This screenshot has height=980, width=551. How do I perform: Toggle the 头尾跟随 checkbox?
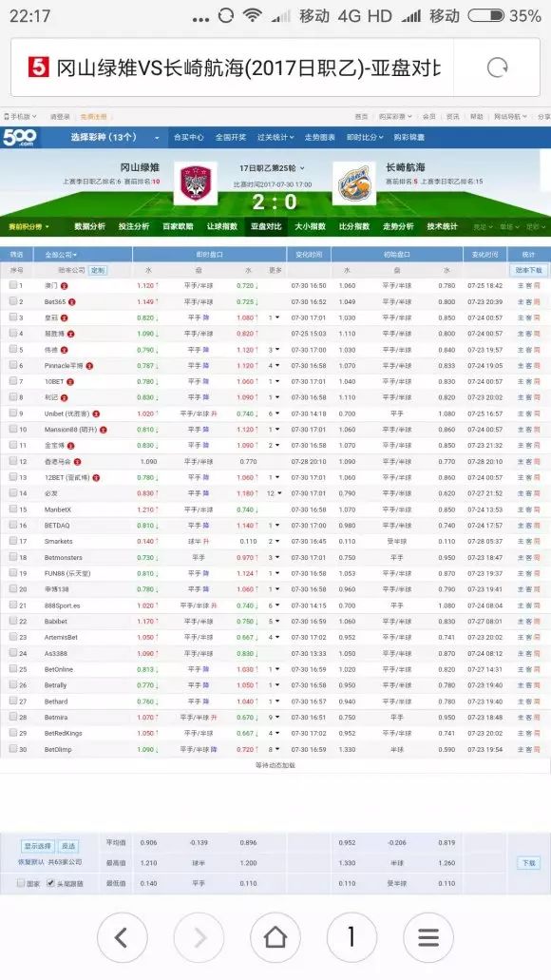coord(51,883)
